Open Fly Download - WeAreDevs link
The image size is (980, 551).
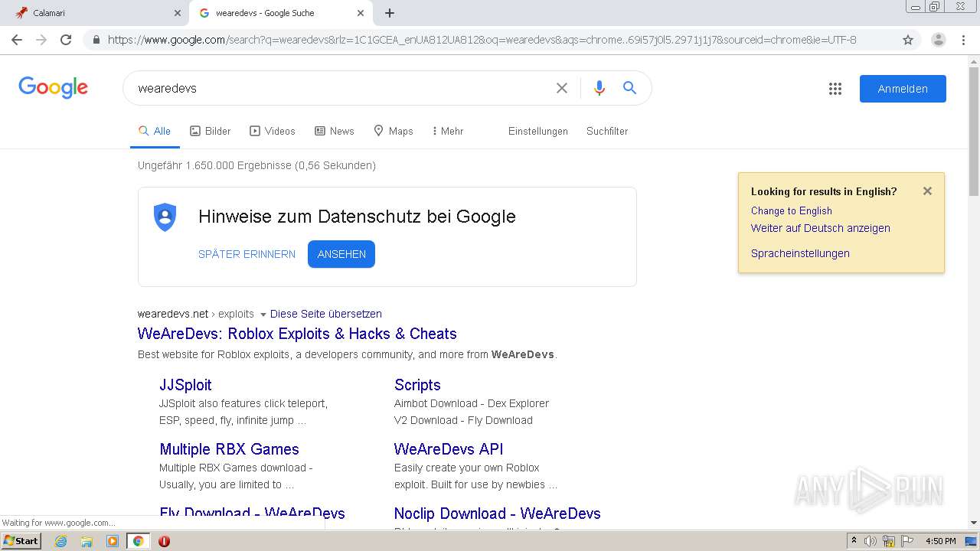tap(252, 513)
